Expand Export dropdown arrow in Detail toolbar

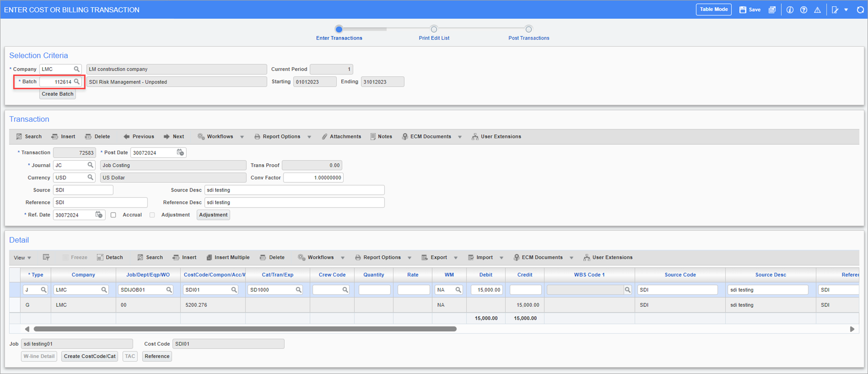(456, 258)
